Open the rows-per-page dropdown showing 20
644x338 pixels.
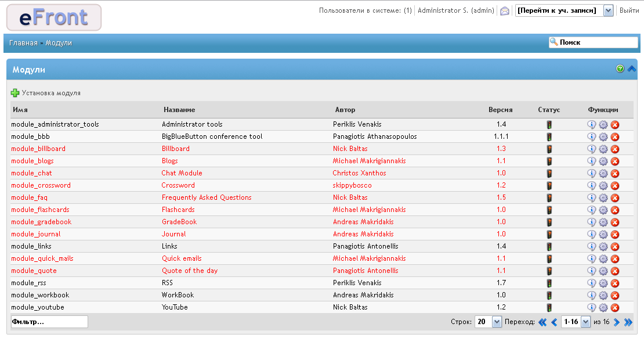(x=489, y=322)
